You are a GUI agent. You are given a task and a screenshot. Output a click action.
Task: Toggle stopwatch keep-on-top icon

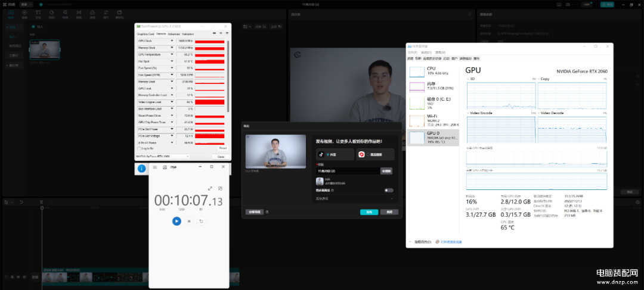tap(220, 188)
